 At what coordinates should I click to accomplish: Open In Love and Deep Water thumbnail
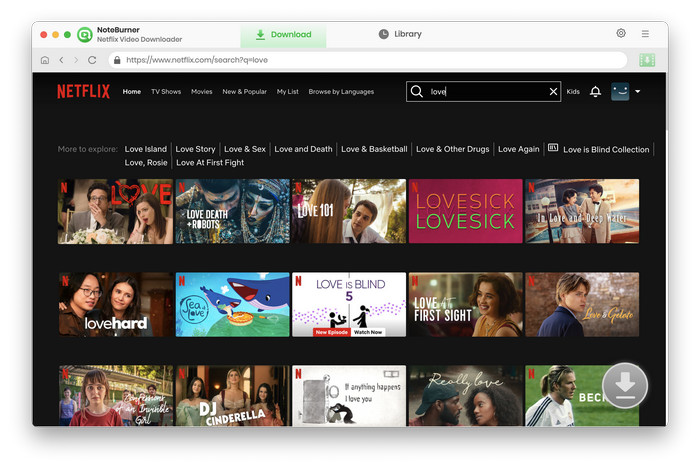tap(582, 212)
